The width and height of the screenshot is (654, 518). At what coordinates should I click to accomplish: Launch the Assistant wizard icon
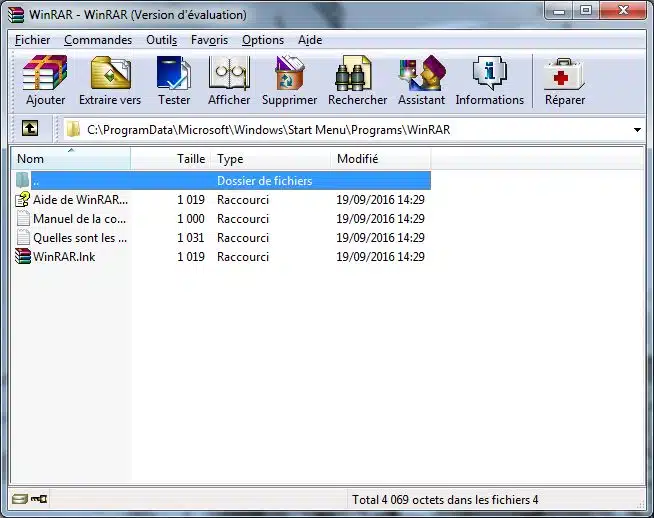(422, 73)
